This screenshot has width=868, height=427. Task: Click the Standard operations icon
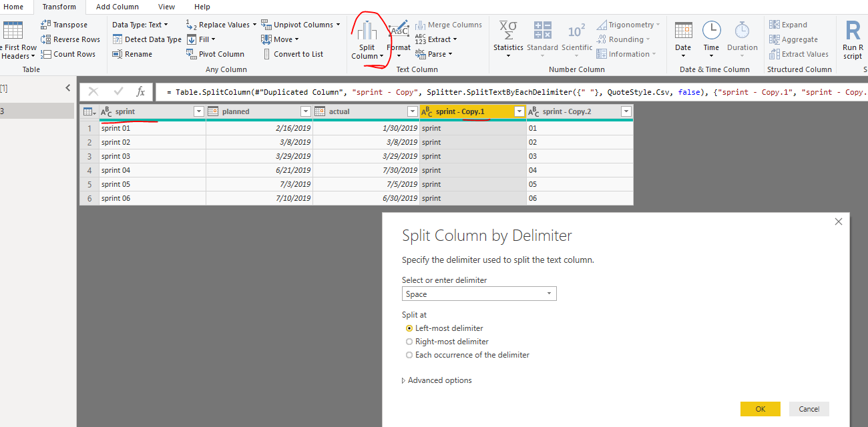[x=542, y=30]
